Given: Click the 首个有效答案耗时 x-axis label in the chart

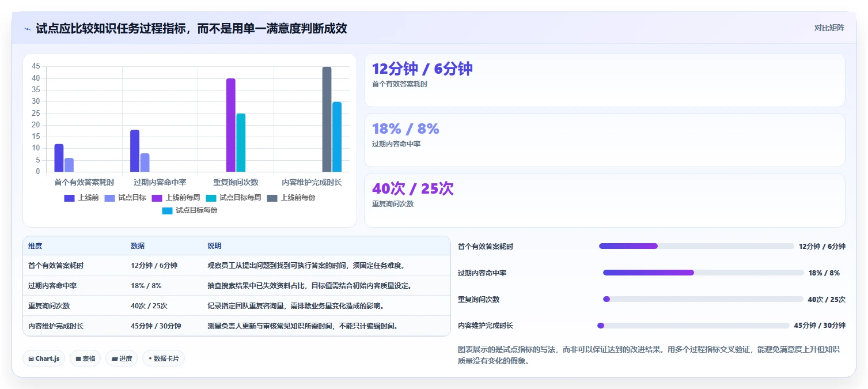Looking at the screenshot, I should pos(84,182).
